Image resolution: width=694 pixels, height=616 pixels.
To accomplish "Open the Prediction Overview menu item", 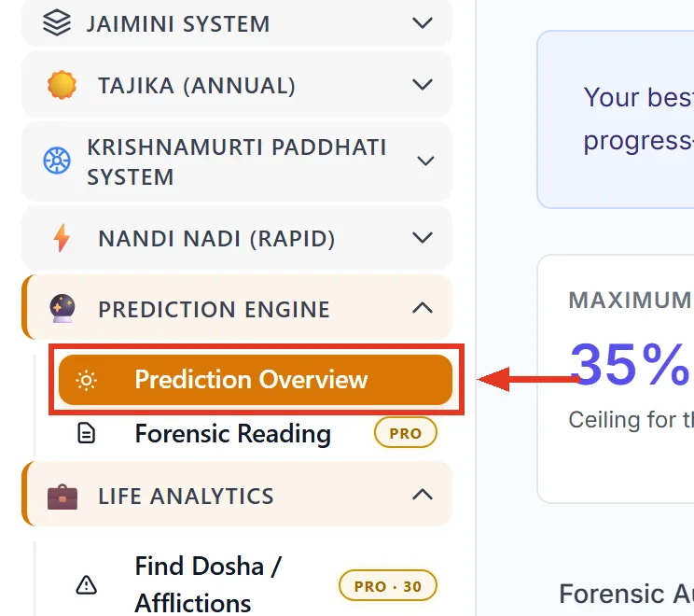I will 256,380.
